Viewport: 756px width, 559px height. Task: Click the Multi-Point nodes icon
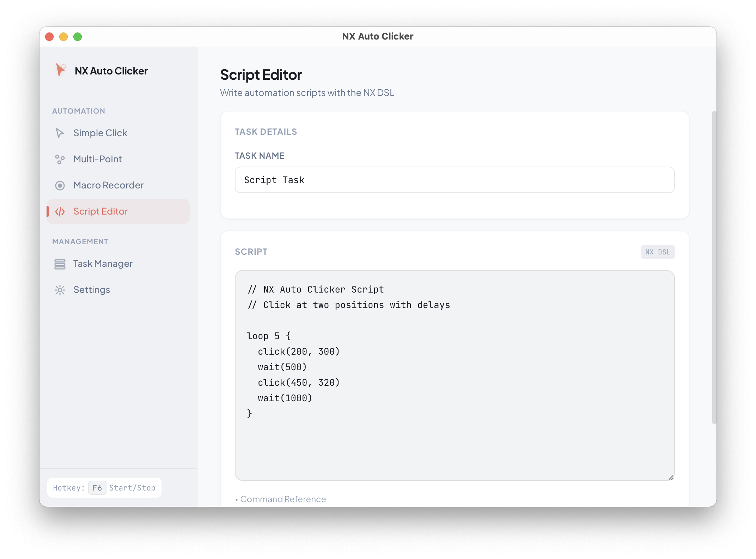pos(60,160)
